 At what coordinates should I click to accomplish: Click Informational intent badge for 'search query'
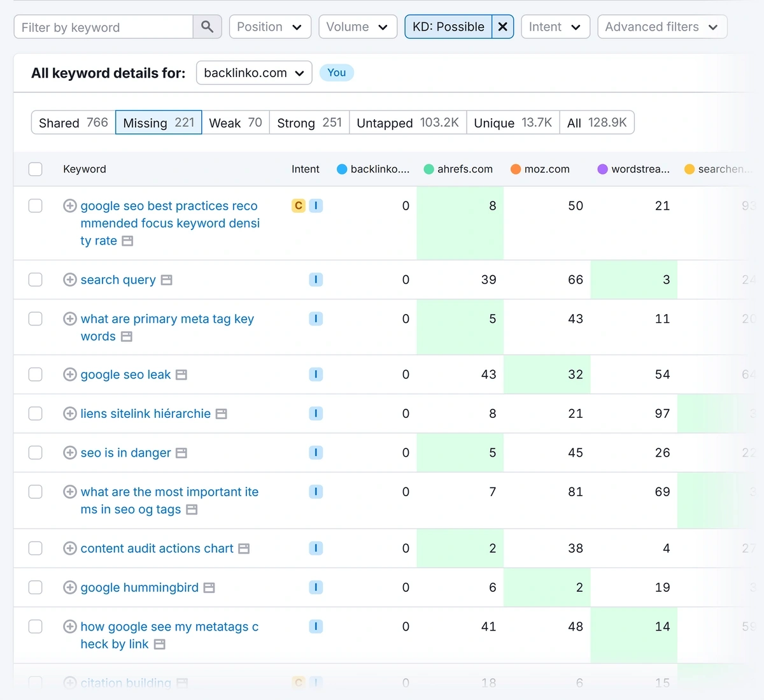point(316,280)
